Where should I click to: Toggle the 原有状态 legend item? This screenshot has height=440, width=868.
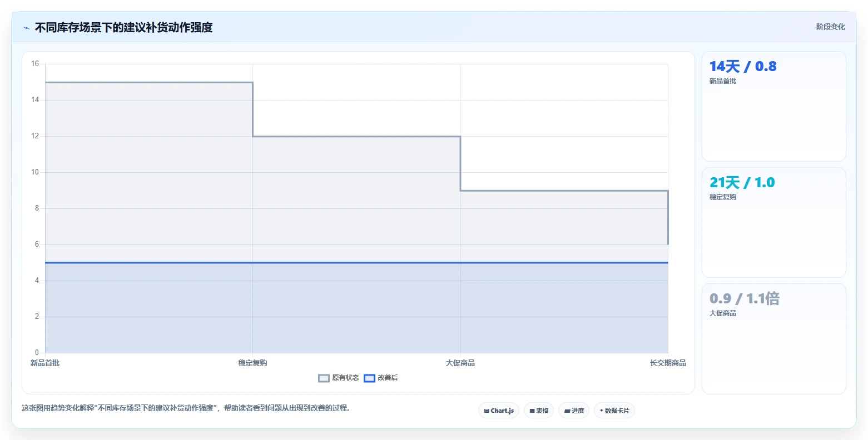(x=339, y=378)
